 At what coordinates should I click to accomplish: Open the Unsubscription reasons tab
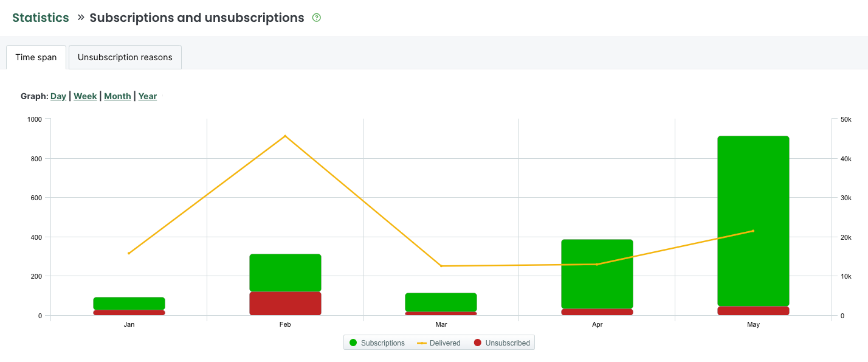[125, 57]
